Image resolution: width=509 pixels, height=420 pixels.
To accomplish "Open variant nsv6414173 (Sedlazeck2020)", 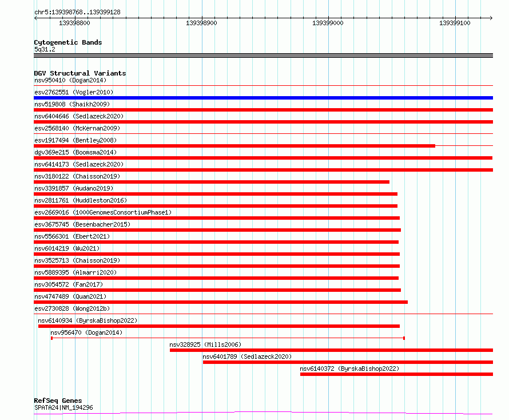I will (79, 164).
